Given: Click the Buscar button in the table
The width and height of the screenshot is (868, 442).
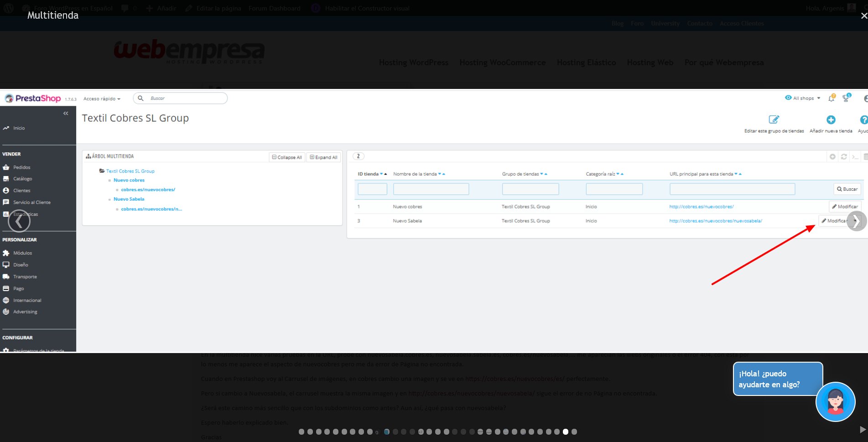Looking at the screenshot, I should coord(847,189).
